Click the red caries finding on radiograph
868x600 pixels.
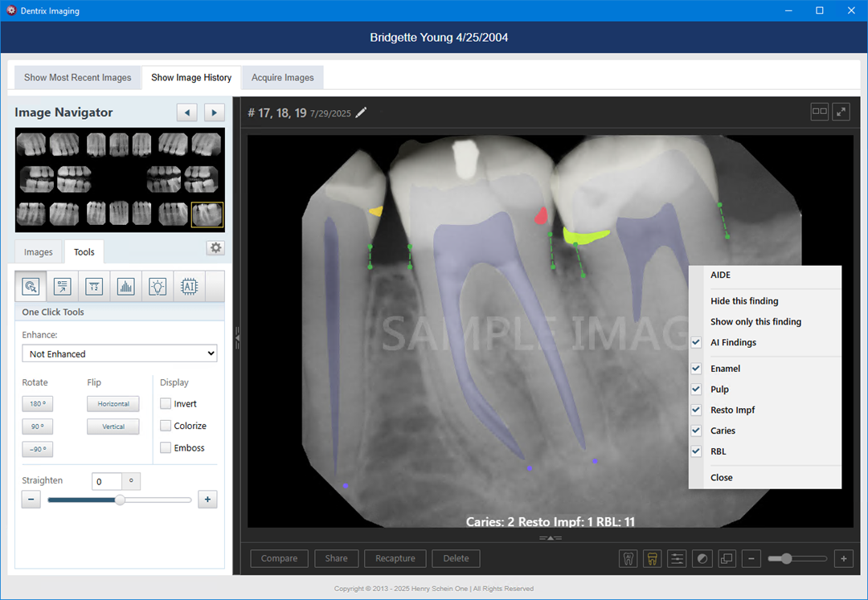pos(541,215)
